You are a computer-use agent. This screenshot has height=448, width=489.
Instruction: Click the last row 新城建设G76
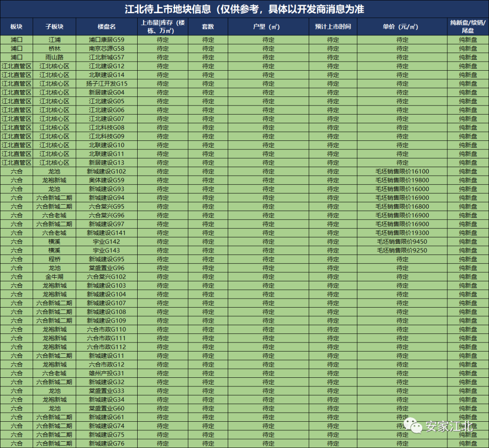tap(107, 443)
